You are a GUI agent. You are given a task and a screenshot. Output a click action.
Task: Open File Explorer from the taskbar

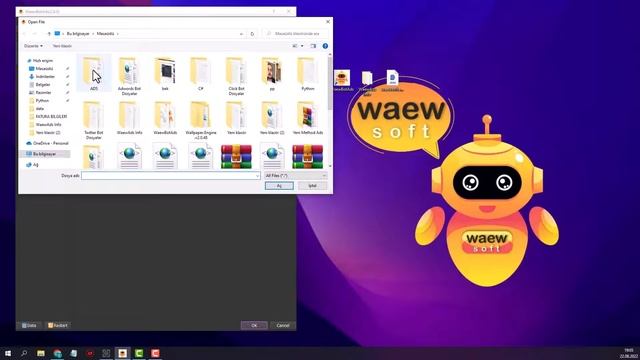(x=41, y=353)
